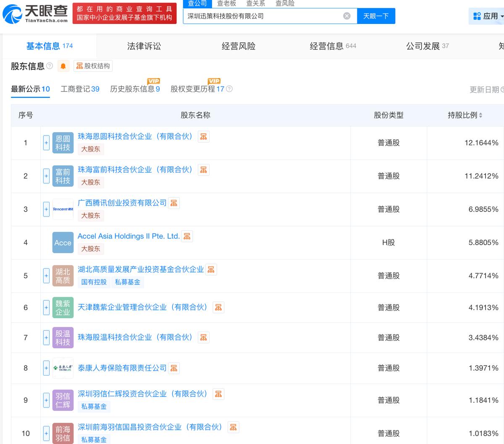Open equity chart icon for 珠海恩圆科技合伙企业
The image size is (504, 444).
pos(204,137)
